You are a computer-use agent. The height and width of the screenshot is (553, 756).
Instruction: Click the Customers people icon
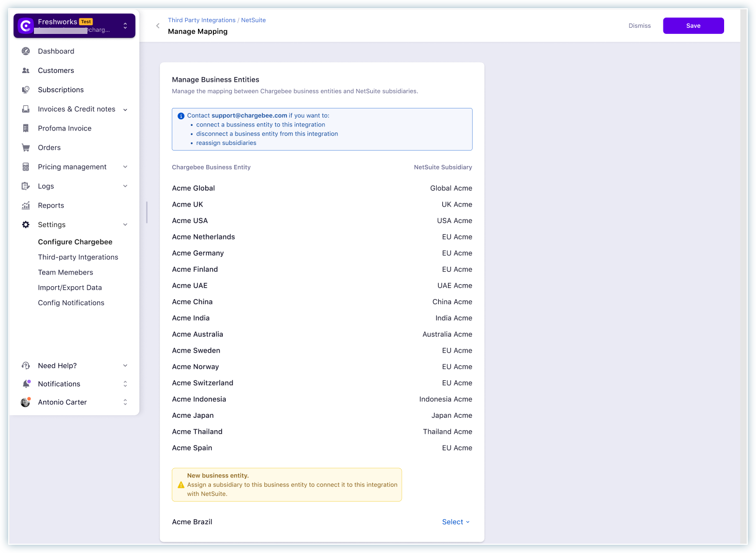(x=26, y=70)
